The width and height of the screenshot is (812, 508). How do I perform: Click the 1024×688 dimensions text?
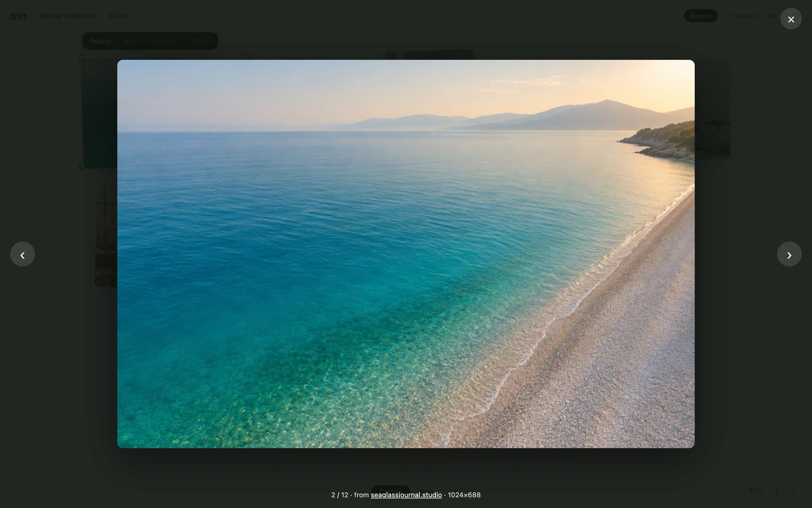[x=464, y=495]
